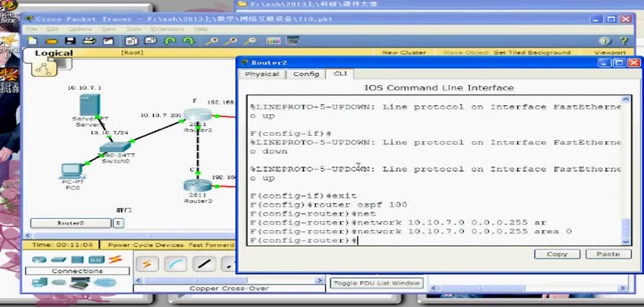Click the [Root] label in the workspace bar
This screenshot has width=644, height=307.
click(132, 53)
